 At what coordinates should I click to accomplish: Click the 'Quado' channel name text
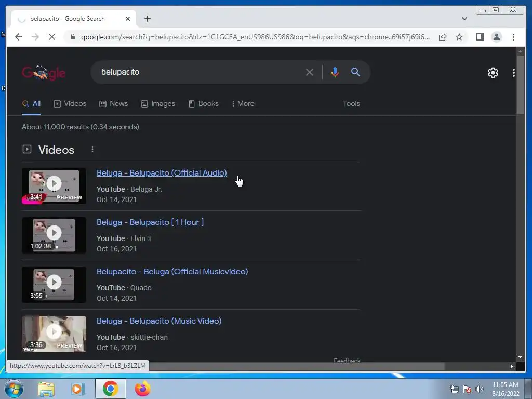(x=141, y=288)
